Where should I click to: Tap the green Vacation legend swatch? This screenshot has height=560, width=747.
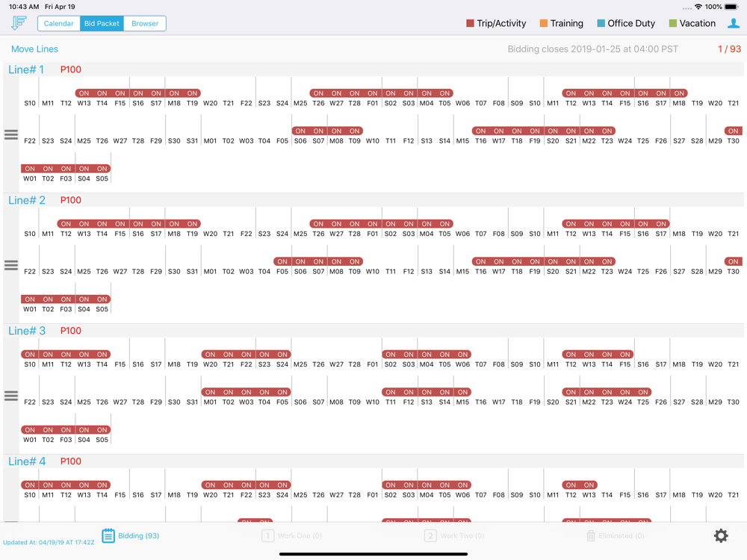point(673,23)
